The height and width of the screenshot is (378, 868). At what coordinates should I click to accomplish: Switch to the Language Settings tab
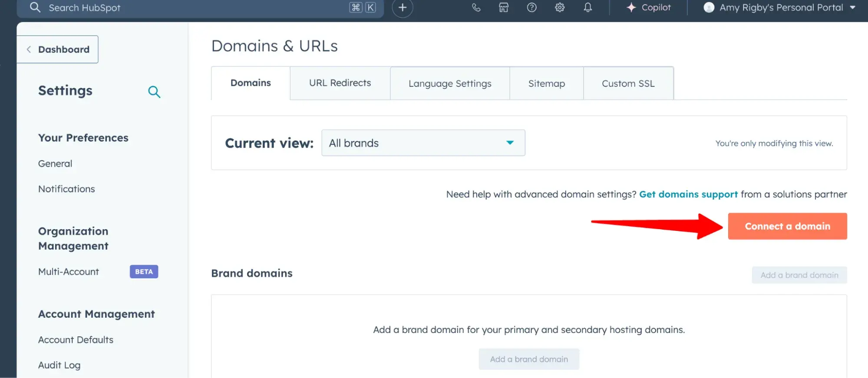pyautogui.click(x=450, y=83)
